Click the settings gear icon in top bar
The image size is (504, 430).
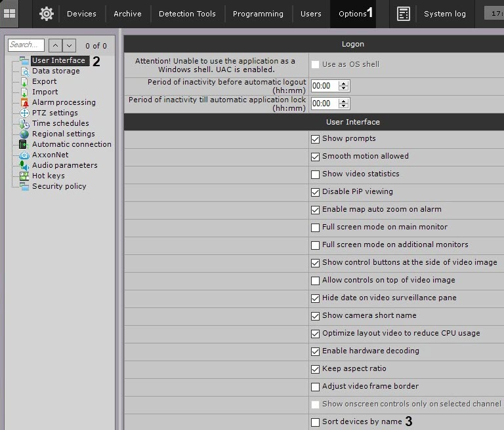(x=46, y=14)
